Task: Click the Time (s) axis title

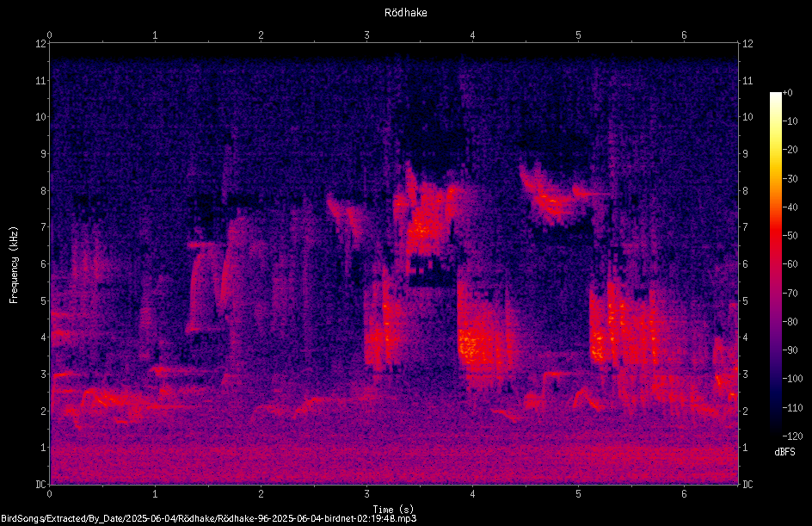Action: coord(393,509)
